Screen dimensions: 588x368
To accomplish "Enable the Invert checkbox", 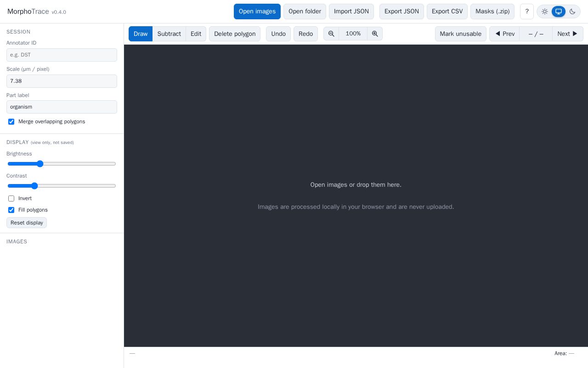I will pos(11,199).
